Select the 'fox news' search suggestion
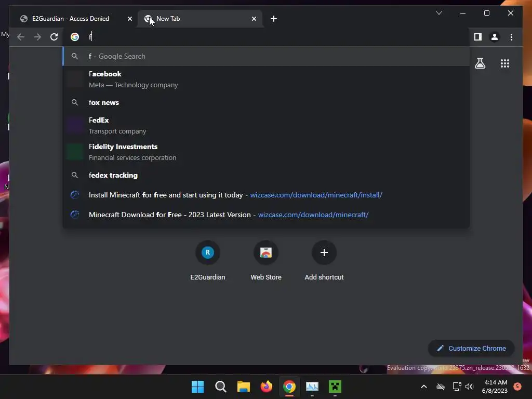The height and width of the screenshot is (399, 532). 266,102
